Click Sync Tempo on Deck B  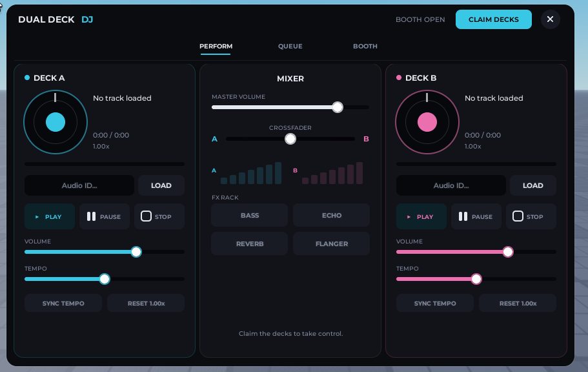click(x=434, y=303)
